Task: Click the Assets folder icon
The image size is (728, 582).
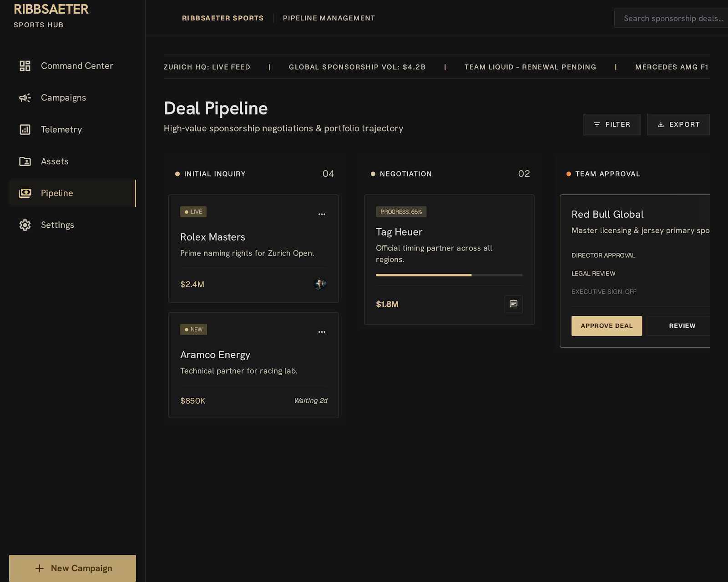Action: tap(25, 161)
